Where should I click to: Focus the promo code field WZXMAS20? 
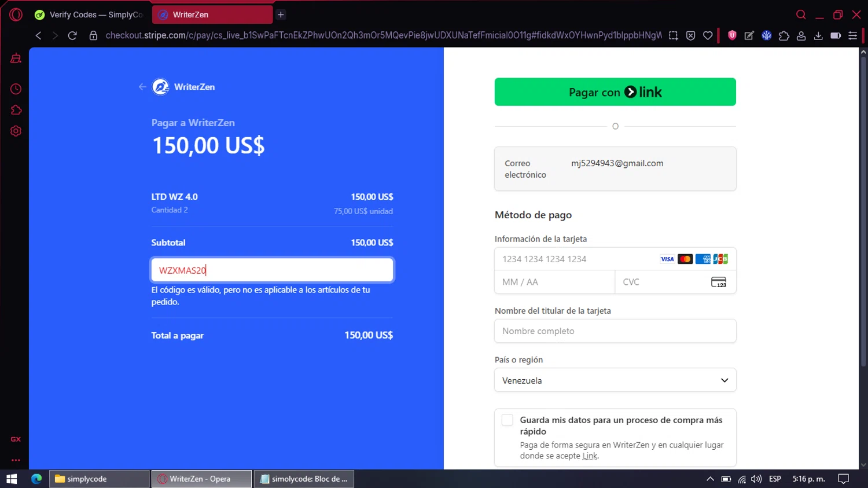click(272, 270)
